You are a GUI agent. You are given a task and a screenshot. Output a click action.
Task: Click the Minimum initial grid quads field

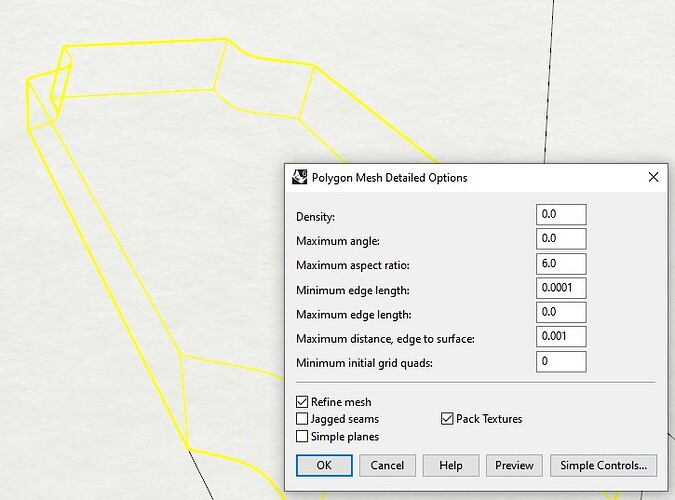click(560, 361)
